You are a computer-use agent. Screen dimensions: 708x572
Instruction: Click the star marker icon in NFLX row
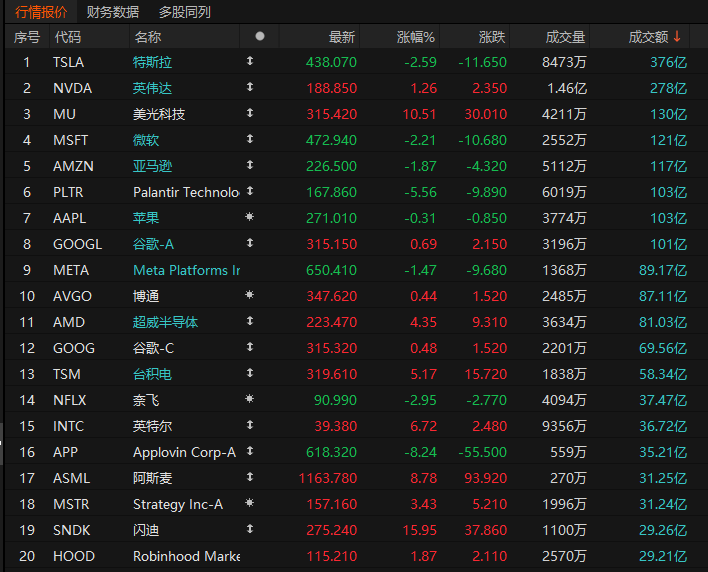coord(249,399)
